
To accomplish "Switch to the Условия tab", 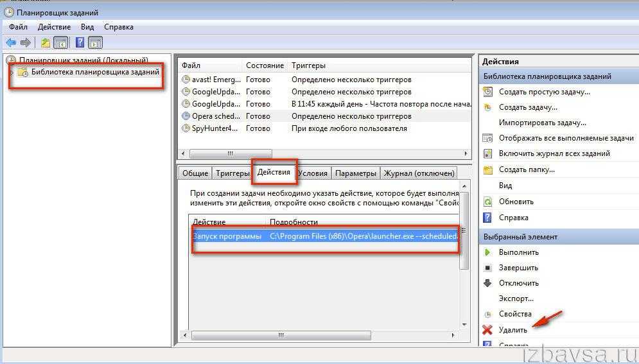I will click(x=313, y=173).
